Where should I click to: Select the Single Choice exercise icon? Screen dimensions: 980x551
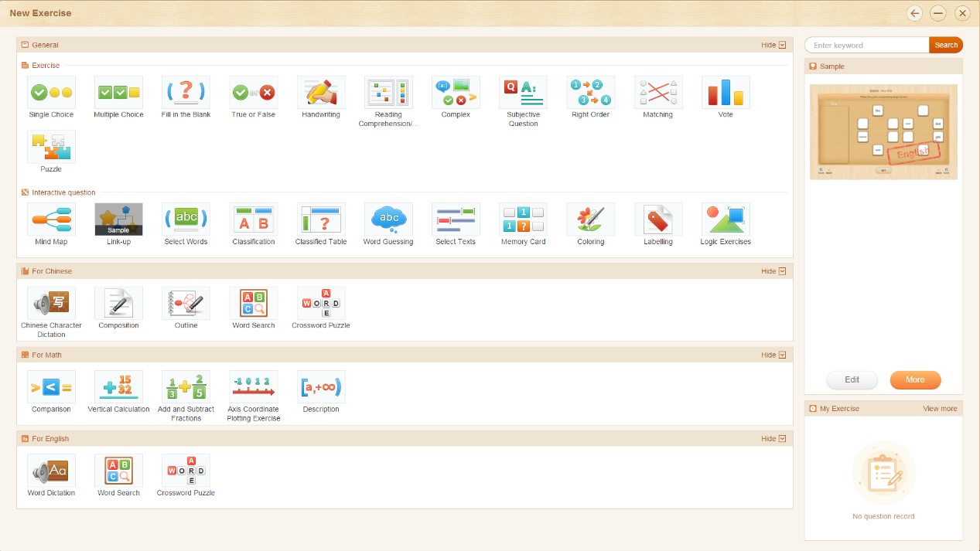pos(51,92)
